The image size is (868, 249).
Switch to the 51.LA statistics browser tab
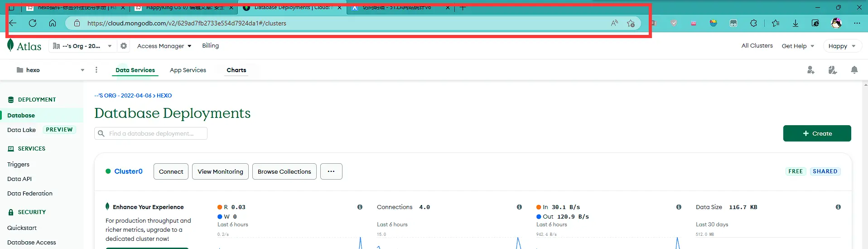click(x=400, y=7)
